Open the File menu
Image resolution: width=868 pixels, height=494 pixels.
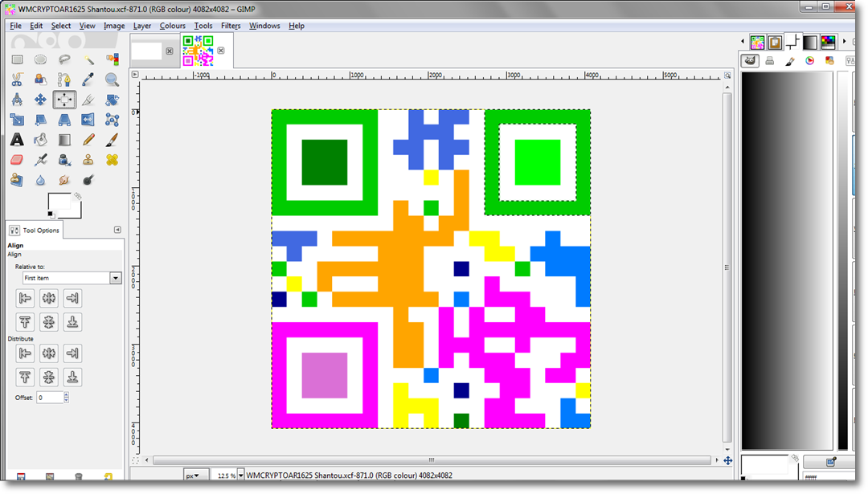15,26
